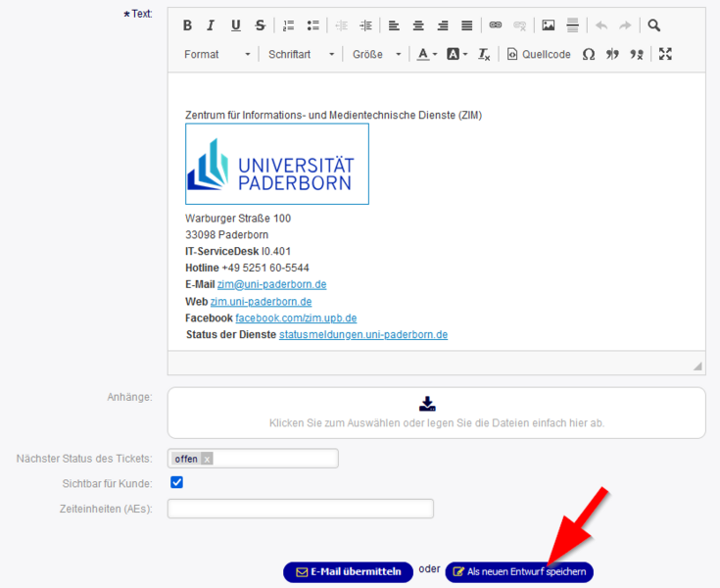Justify the text alignment
This screenshot has height=588, width=720.
click(x=467, y=25)
